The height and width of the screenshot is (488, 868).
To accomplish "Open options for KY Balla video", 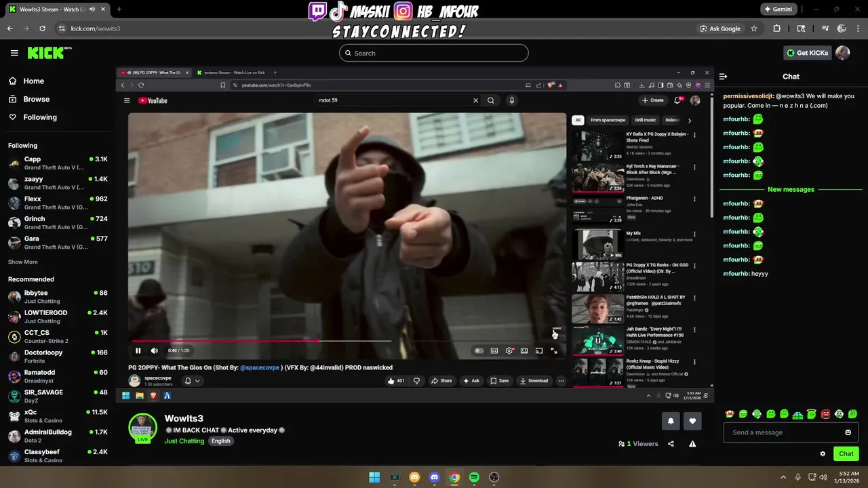I will point(694,135).
